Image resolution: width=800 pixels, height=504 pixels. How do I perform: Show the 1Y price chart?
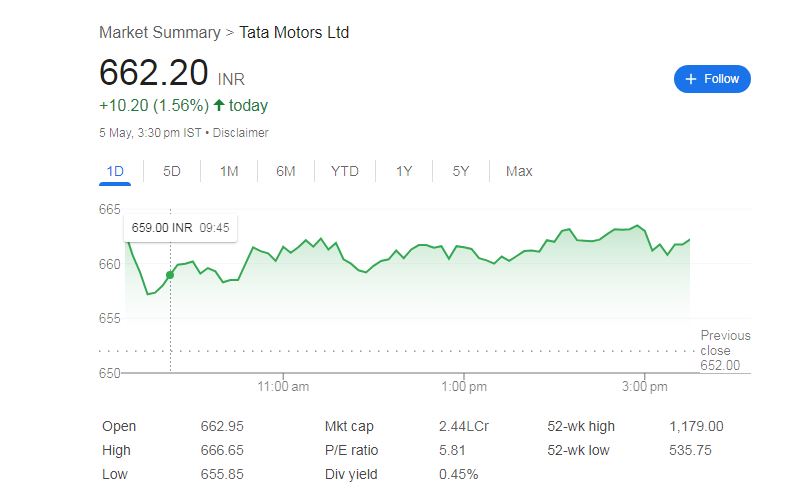point(404,171)
